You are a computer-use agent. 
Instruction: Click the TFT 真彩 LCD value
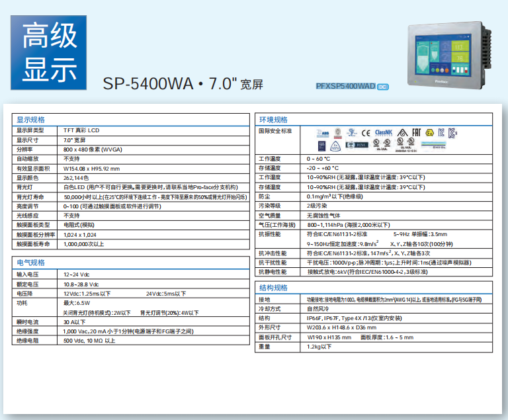tap(81, 130)
